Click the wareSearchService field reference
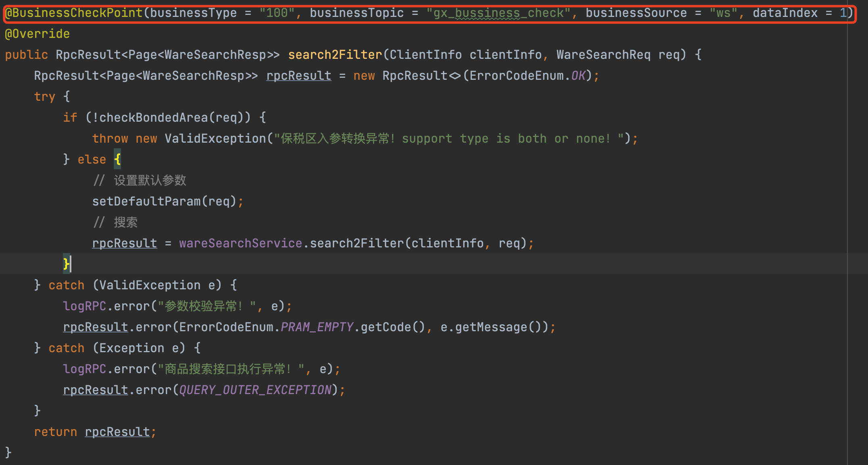The width and height of the screenshot is (868, 465). pyautogui.click(x=241, y=243)
